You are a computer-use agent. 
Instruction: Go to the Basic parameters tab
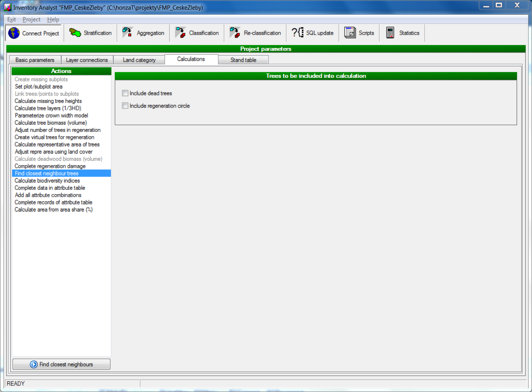click(x=35, y=60)
